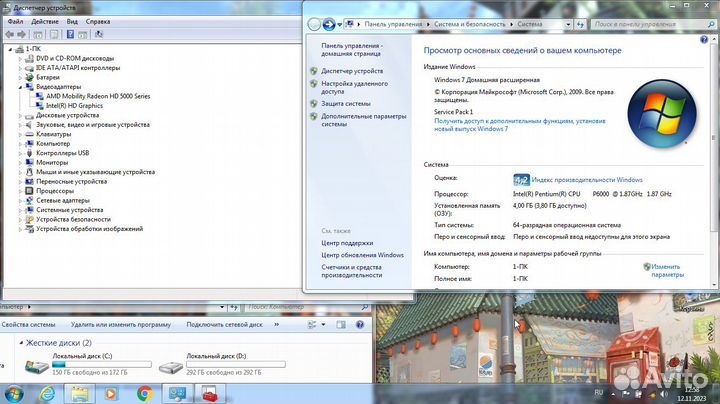Expand the Дисковые устройства node
The image size is (720, 404).
pyautogui.click(x=20, y=115)
